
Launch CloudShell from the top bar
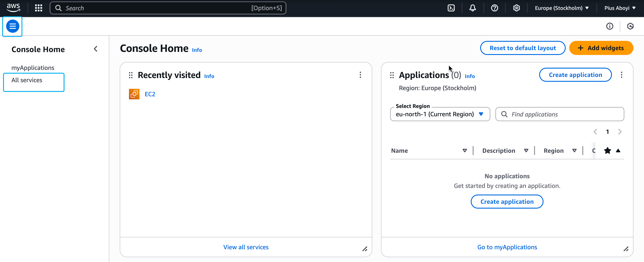(451, 8)
